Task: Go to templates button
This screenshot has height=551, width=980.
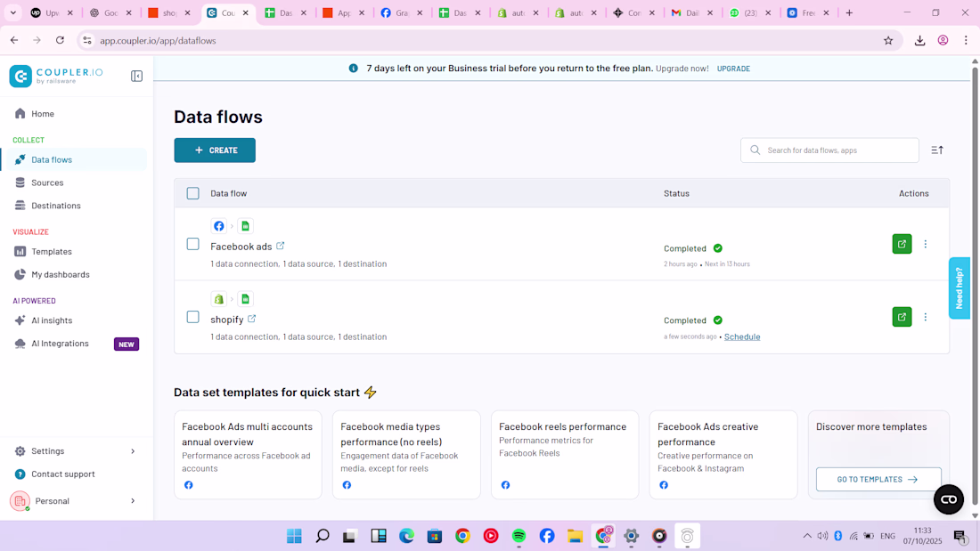Action: pos(878,479)
